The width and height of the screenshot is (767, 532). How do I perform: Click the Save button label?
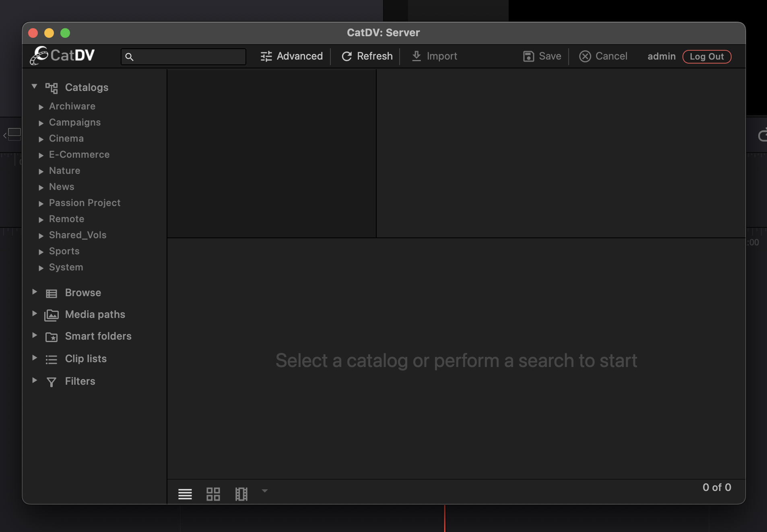pyautogui.click(x=550, y=56)
